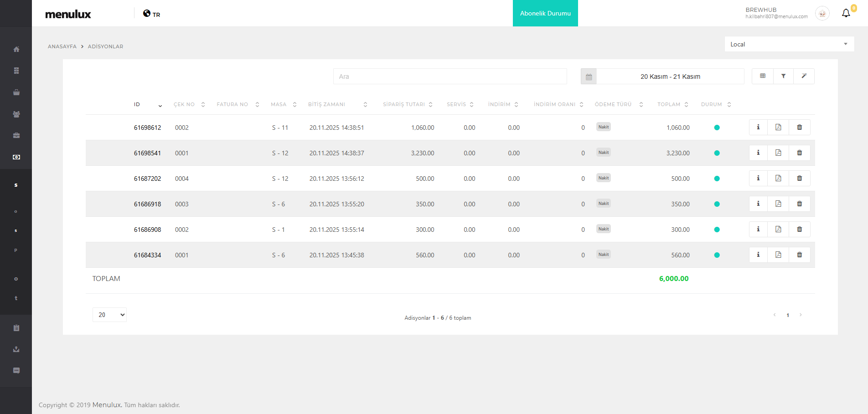The height and width of the screenshot is (414, 868).
Task: Switch language via TR globe selector
Action: point(152,14)
